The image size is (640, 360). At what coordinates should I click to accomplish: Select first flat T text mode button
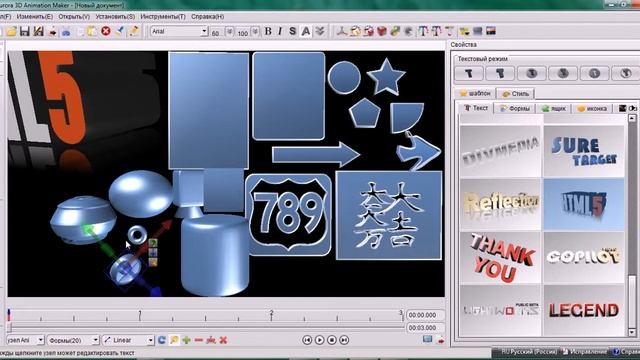[469, 73]
